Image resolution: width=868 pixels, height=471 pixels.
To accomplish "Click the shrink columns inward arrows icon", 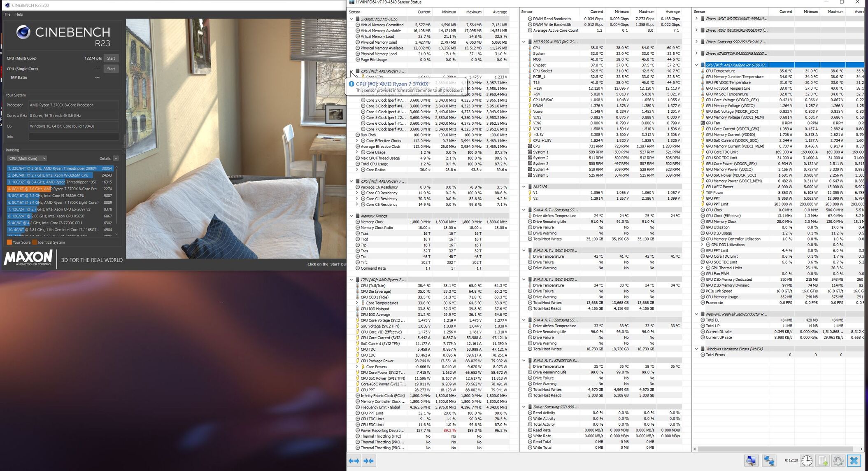I will 369,461.
